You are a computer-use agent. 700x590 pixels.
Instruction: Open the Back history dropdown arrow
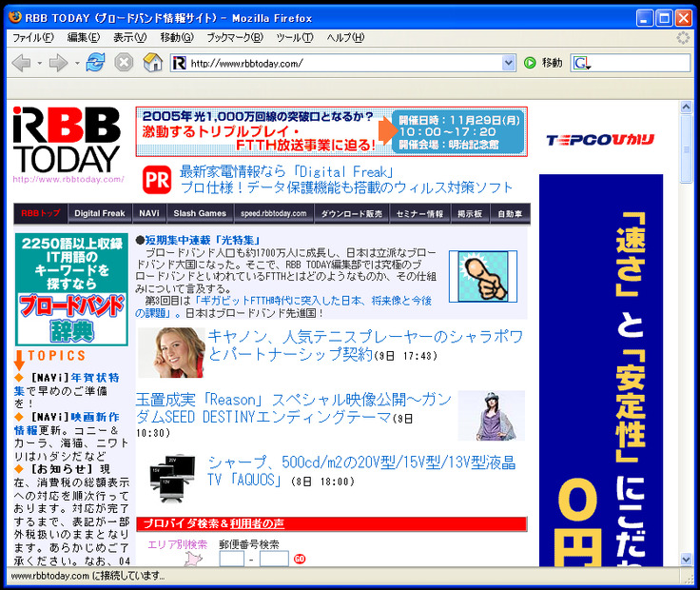click(39, 64)
